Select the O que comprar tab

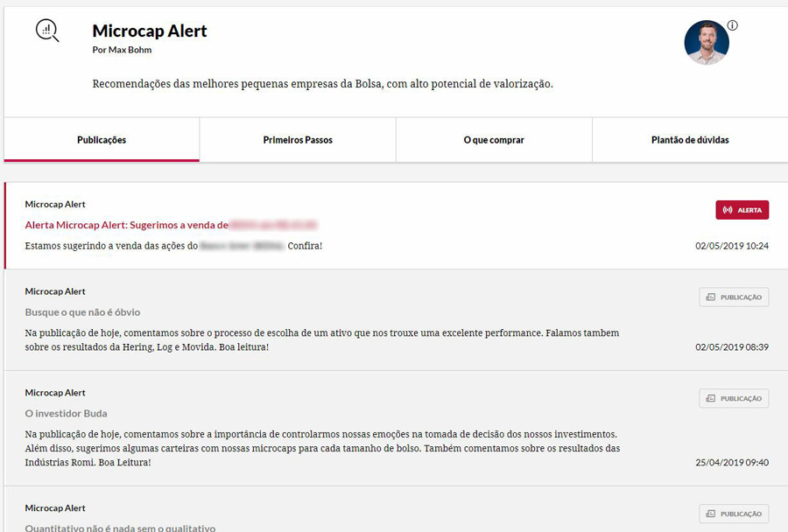click(494, 140)
